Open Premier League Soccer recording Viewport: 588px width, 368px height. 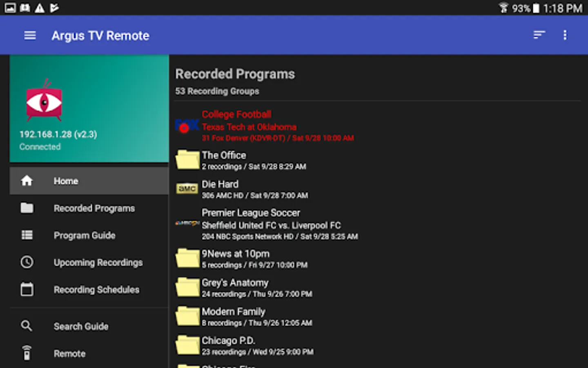pos(378,224)
